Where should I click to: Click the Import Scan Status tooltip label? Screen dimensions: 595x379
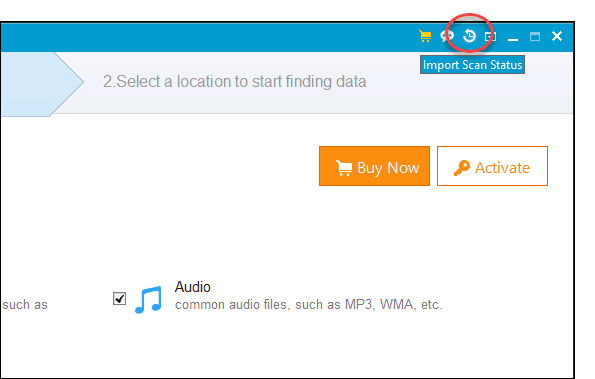pyautogui.click(x=472, y=65)
